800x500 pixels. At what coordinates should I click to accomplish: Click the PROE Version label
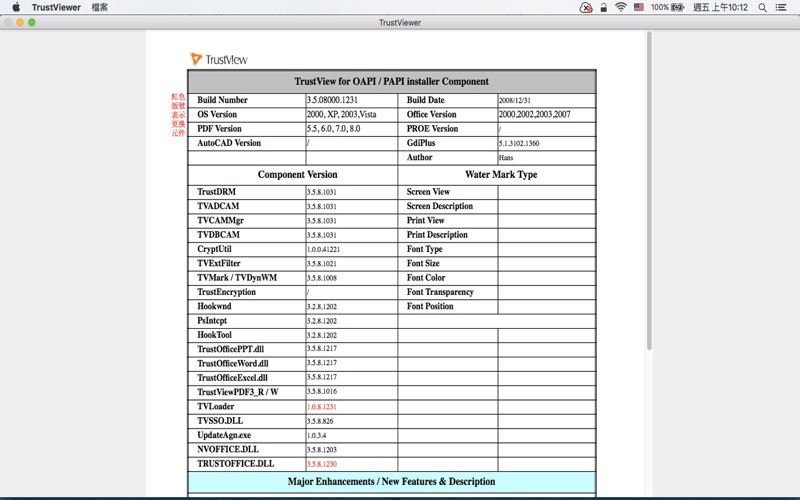(432, 129)
